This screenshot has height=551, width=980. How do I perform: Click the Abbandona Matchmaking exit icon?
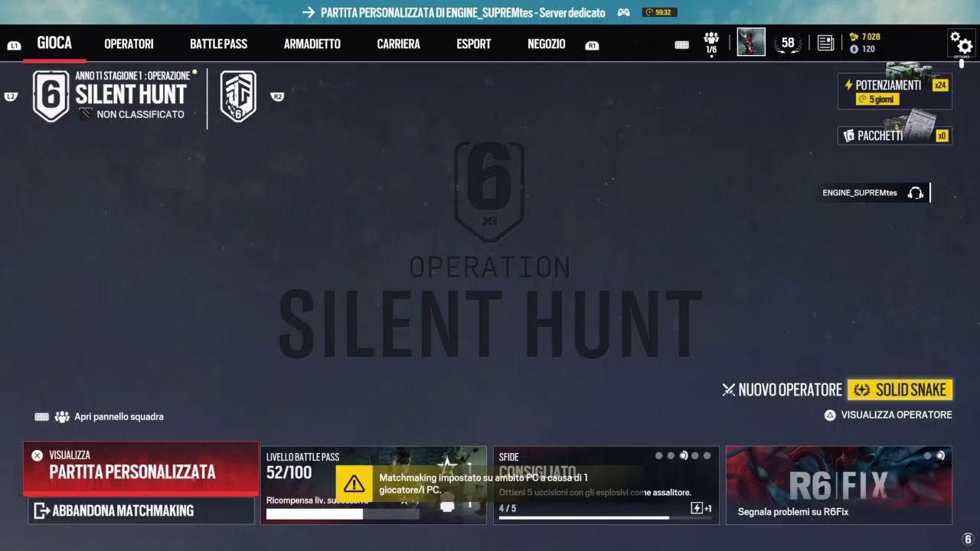[41, 510]
